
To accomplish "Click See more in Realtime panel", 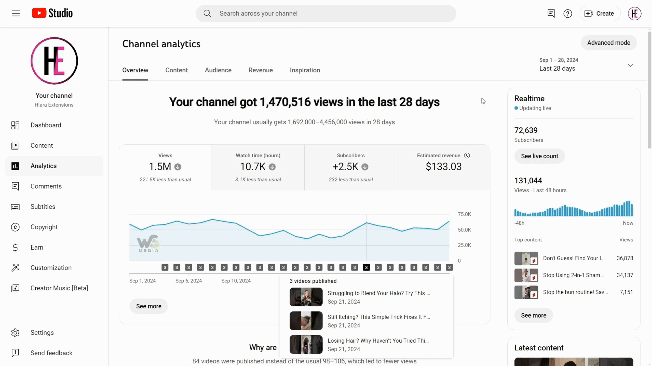I will coord(533,315).
